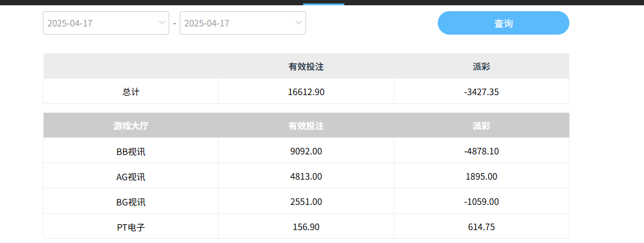Open the start date dropdown arrow
Viewport: 644px width, 243px height.
click(x=162, y=23)
